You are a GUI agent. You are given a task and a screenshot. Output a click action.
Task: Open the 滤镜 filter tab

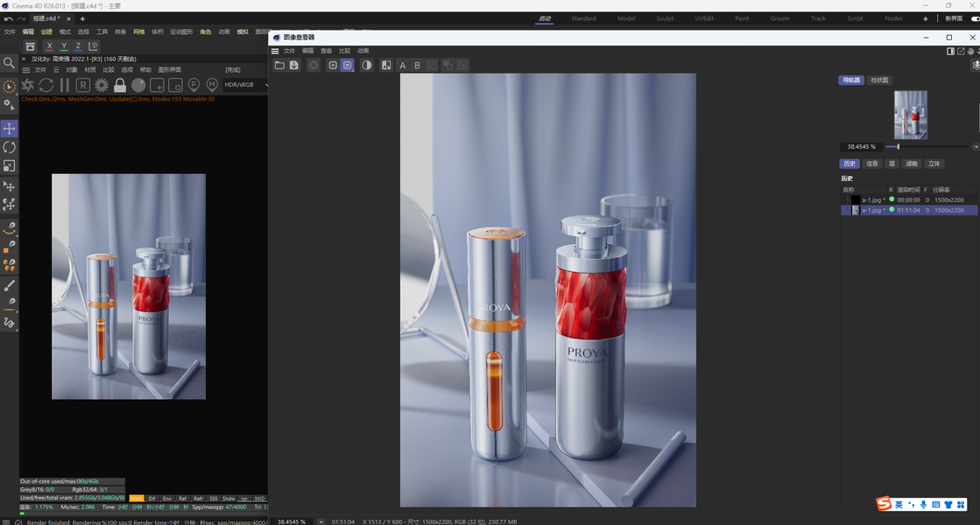pos(912,164)
